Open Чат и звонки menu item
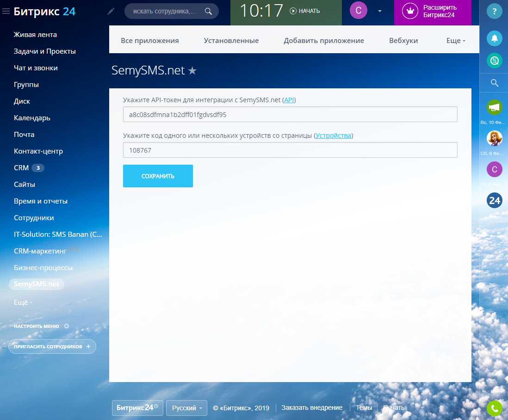The height and width of the screenshot is (420, 508). [x=36, y=68]
